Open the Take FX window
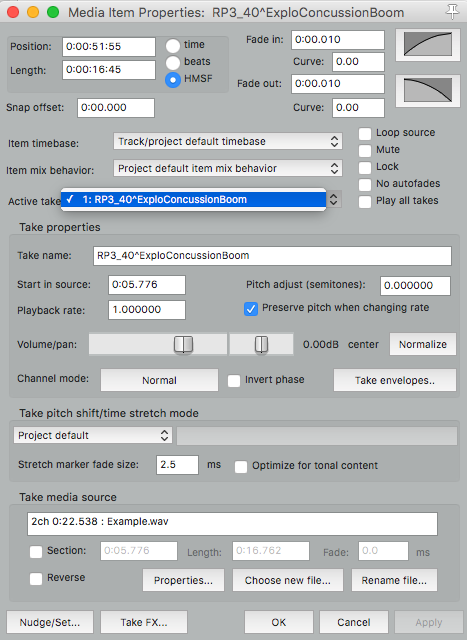Screen dimensions: 467x640 144,622
